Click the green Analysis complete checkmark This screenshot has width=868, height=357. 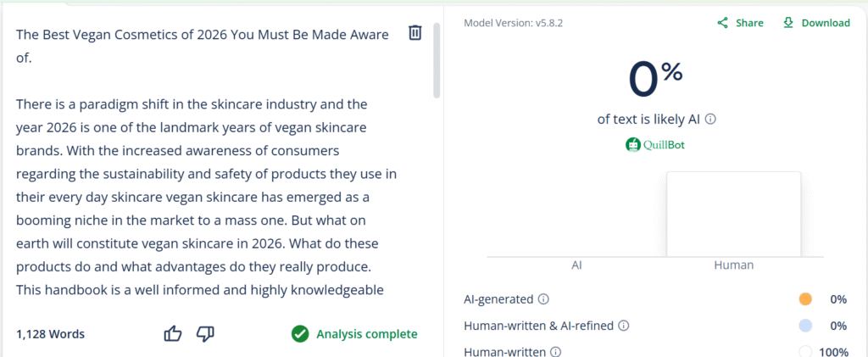(300, 333)
